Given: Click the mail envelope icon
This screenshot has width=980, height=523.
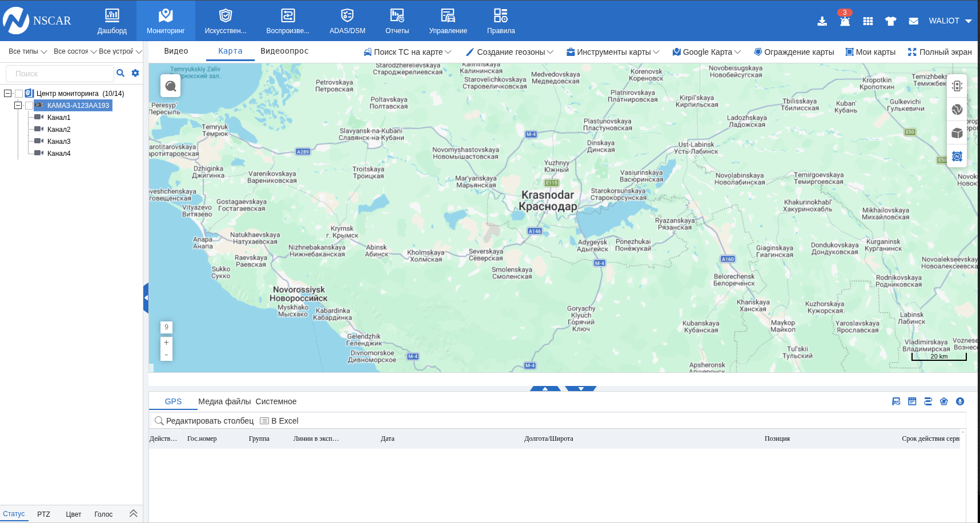Looking at the screenshot, I should (913, 21).
